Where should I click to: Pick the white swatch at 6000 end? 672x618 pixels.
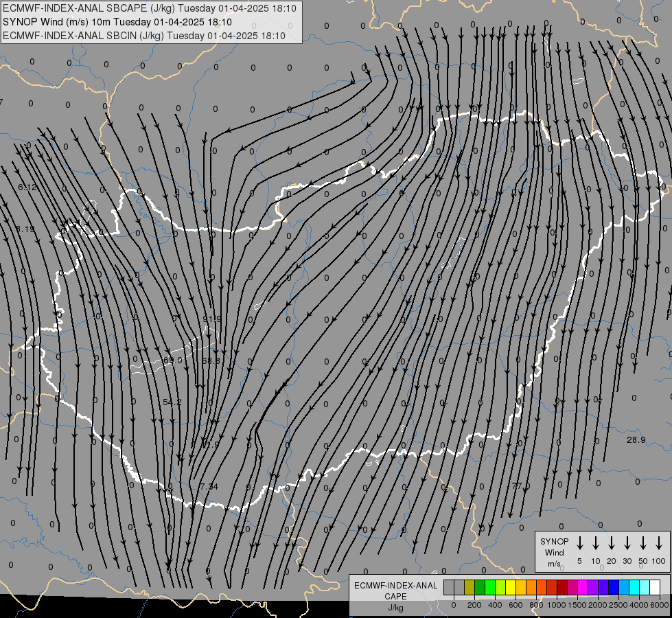click(x=654, y=587)
